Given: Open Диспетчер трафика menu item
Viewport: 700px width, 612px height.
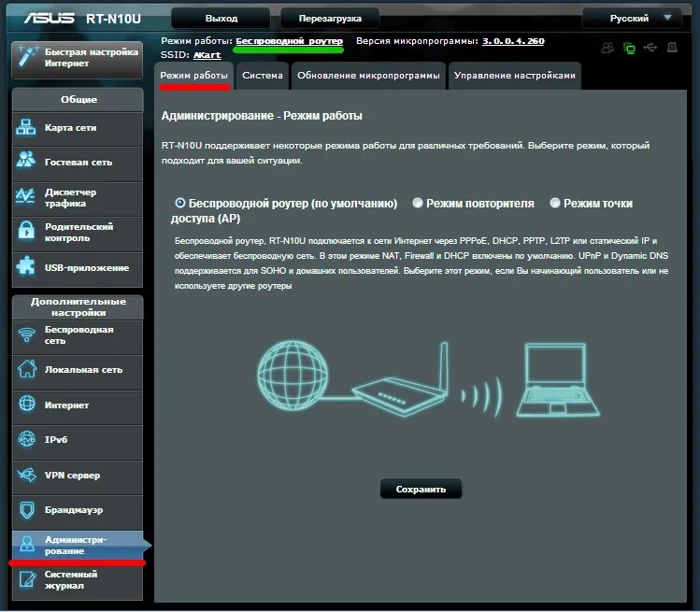Looking at the screenshot, I should point(78,198).
